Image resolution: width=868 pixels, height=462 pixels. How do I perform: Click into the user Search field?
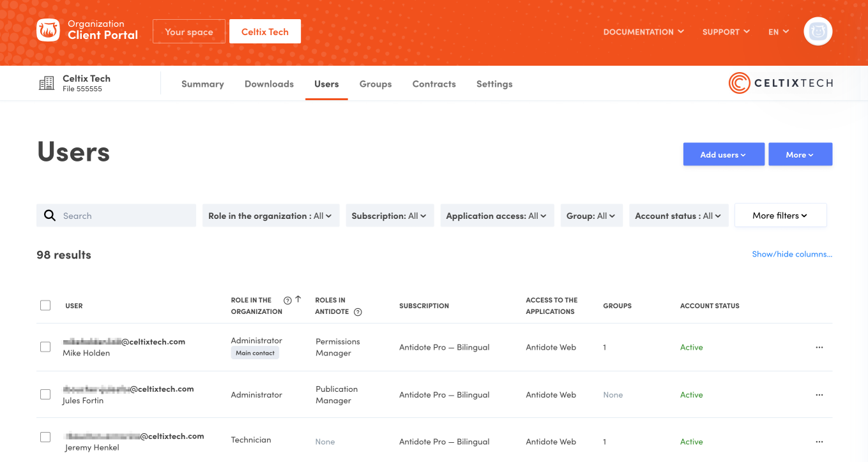(125, 216)
